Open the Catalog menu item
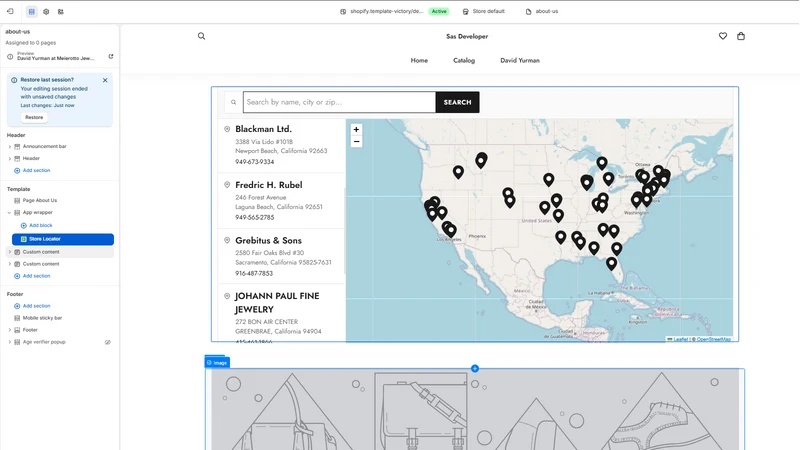The width and height of the screenshot is (800, 450). coord(464,60)
